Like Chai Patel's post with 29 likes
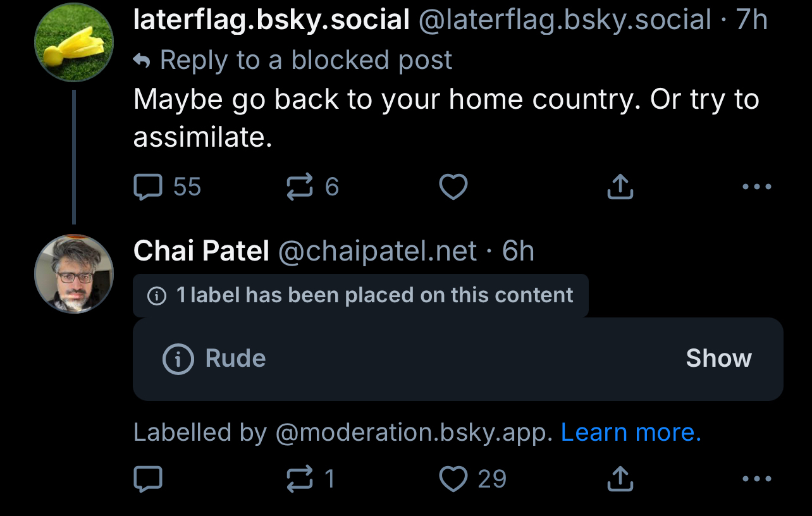This screenshot has width=812, height=516. coord(453,479)
